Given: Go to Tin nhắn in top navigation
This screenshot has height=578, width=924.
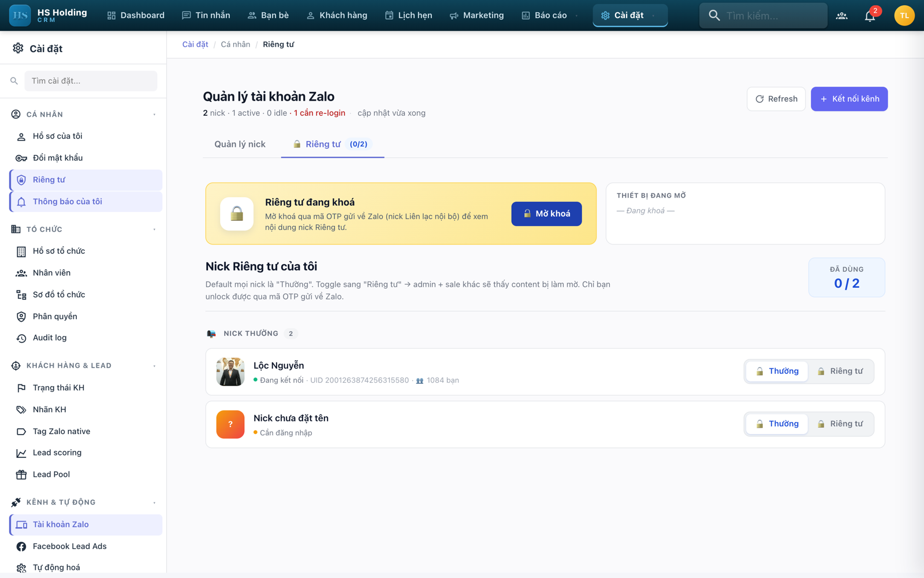Looking at the screenshot, I should 206,16.
